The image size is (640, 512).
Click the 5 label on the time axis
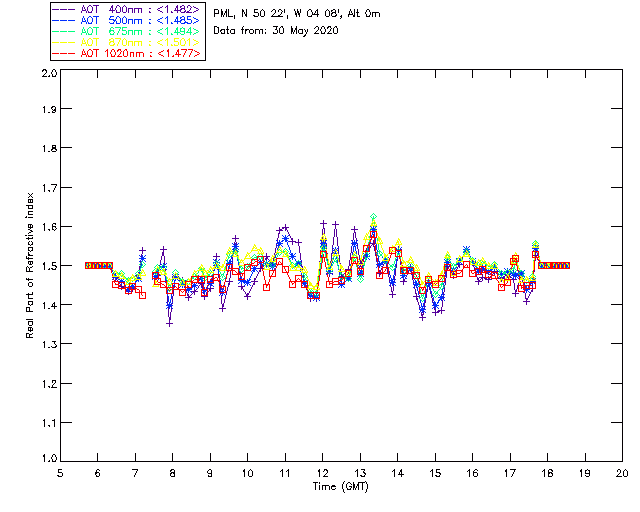coord(60,473)
